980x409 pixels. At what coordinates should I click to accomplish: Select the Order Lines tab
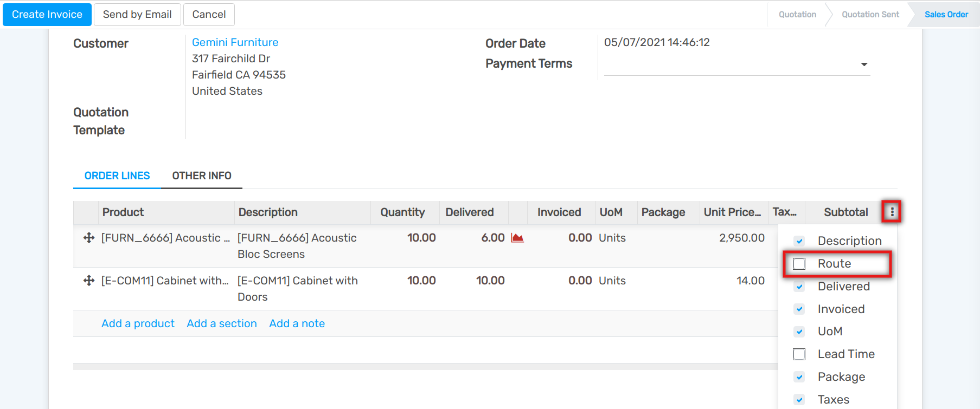(117, 176)
